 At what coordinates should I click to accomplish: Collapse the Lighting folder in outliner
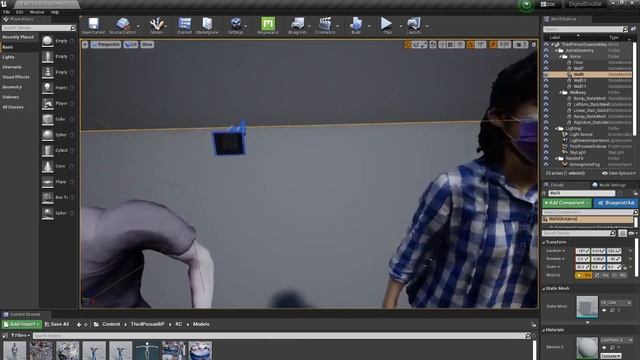pyautogui.click(x=557, y=129)
